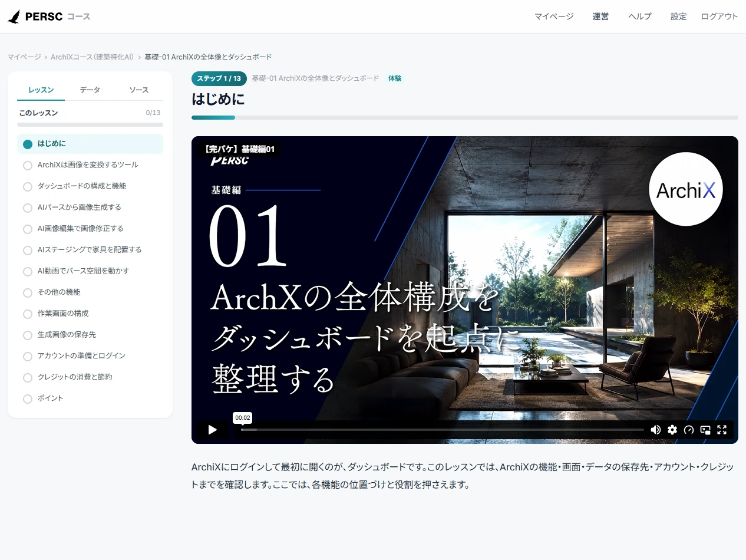Click the 体験 tag label
The image size is (746, 560).
[x=395, y=78]
